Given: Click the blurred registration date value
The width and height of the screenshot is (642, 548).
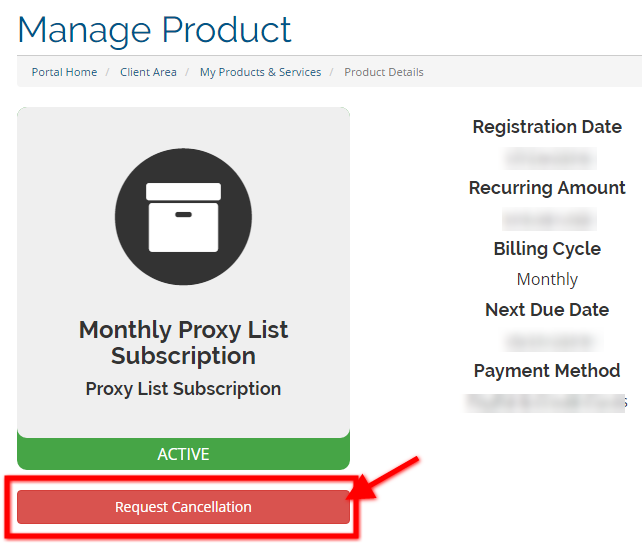Looking at the screenshot, I should pyautogui.click(x=549, y=158).
